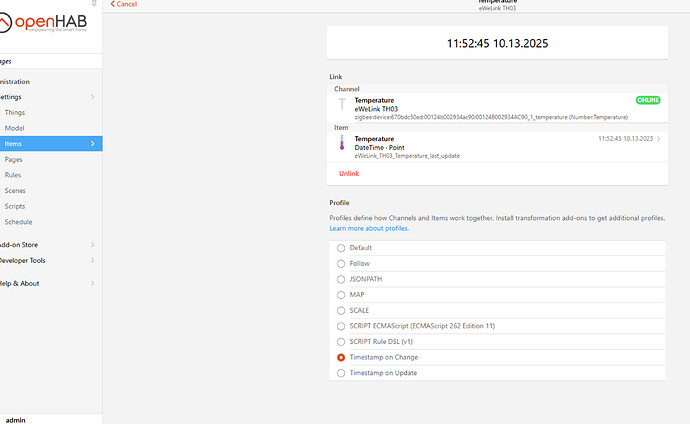Click the thermometer icon of the Temperature item
This screenshot has width=690, height=424.
click(342, 146)
